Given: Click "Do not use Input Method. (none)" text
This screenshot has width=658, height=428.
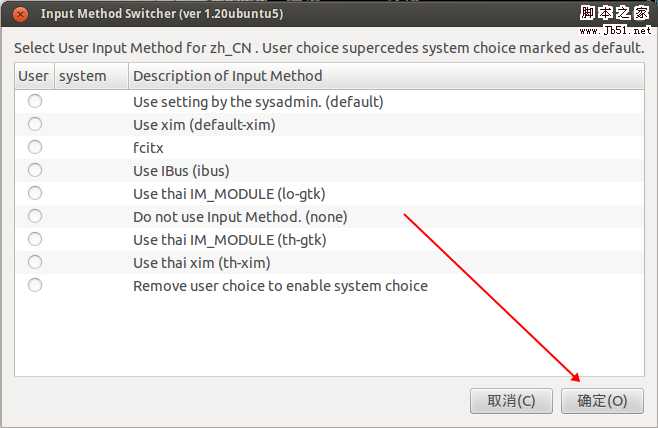Looking at the screenshot, I should 240,216.
